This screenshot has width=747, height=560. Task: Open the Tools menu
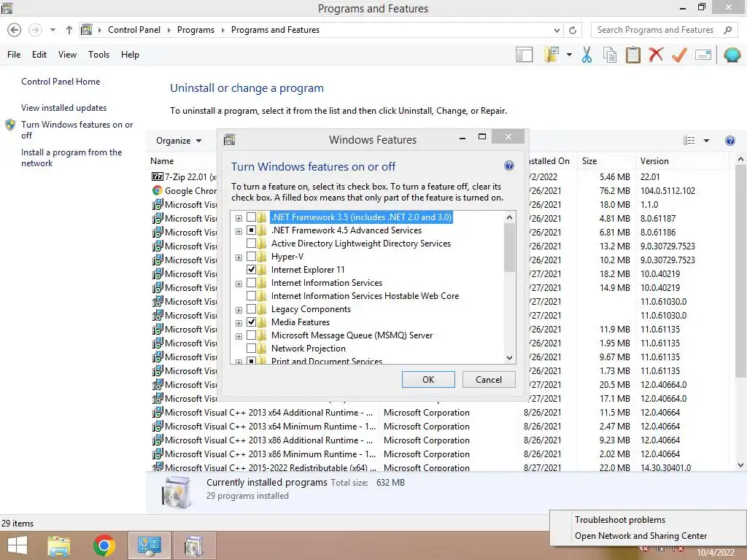pos(98,55)
